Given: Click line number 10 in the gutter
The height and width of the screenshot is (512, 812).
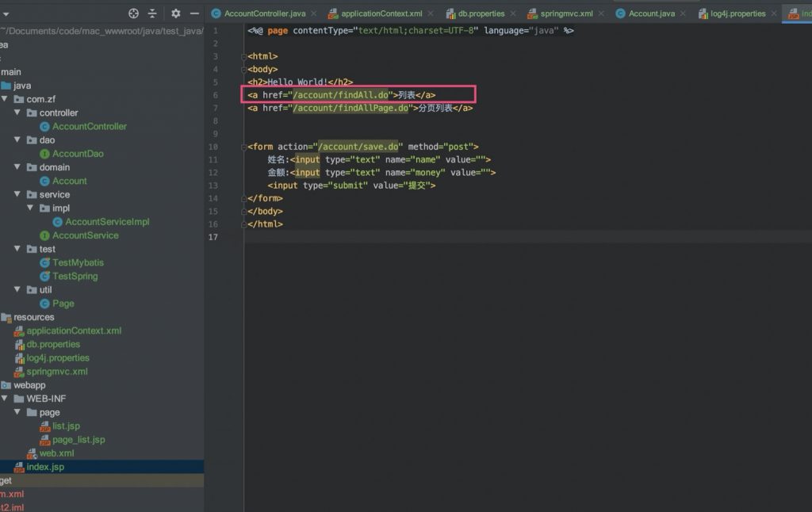Looking at the screenshot, I should pyautogui.click(x=214, y=147).
